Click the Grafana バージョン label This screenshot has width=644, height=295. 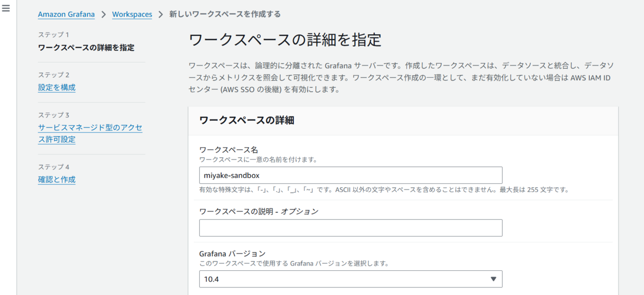pos(232,254)
